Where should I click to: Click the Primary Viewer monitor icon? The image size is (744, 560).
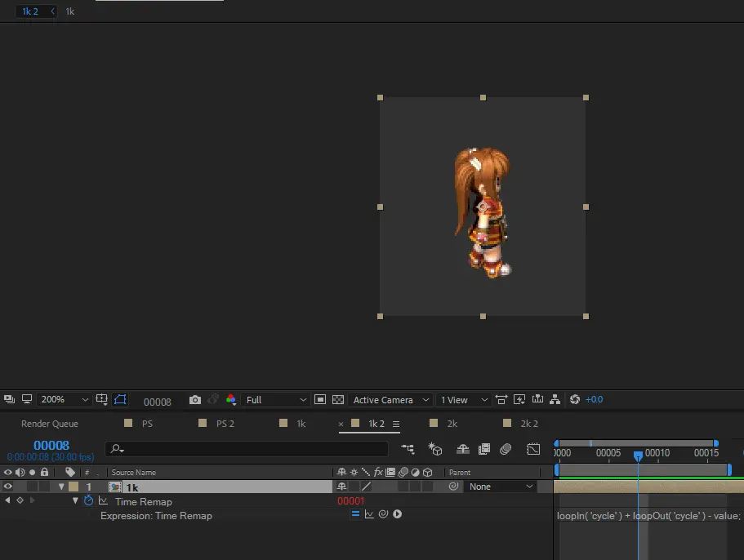[x=27, y=399]
